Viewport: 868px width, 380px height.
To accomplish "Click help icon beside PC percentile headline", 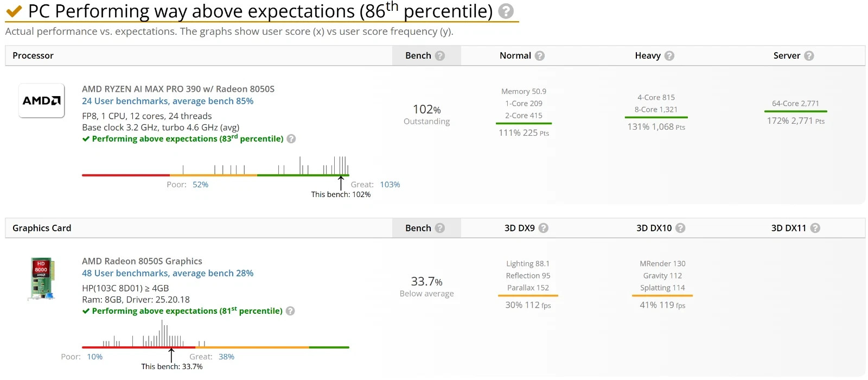I will tap(506, 11).
